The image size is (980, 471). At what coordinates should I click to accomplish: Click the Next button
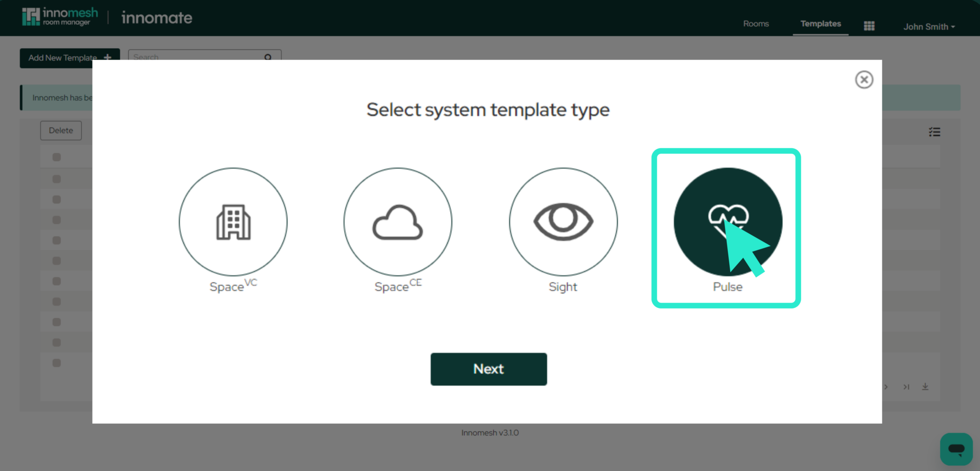[489, 369]
